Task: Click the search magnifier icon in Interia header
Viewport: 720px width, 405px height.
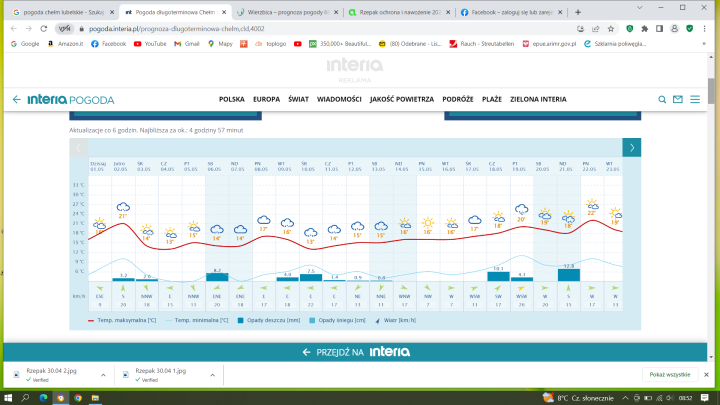Action: point(662,100)
